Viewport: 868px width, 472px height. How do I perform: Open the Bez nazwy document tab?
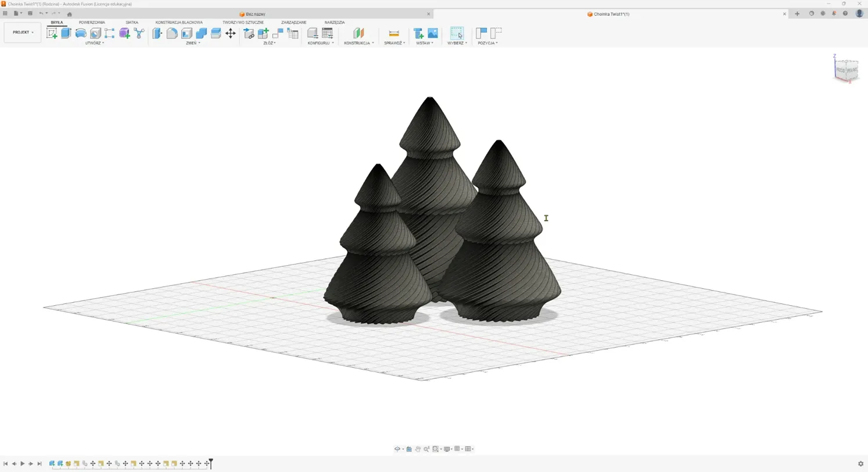point(256,14)
